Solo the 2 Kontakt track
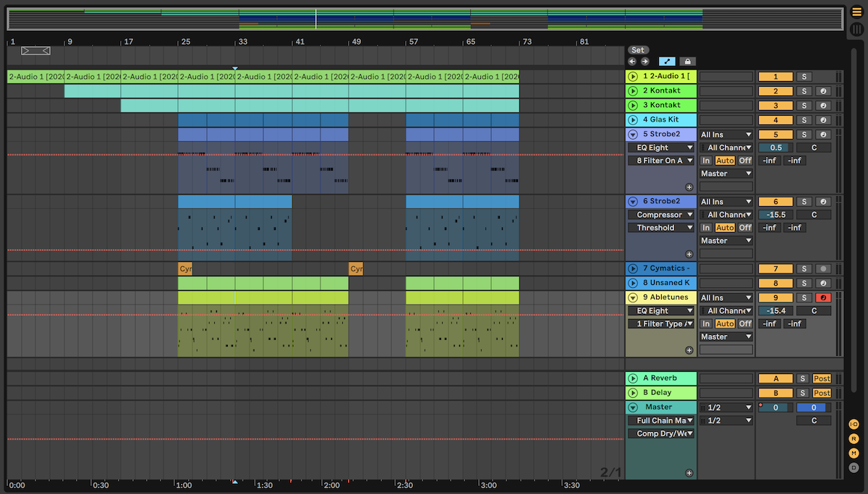 point(803,91)
